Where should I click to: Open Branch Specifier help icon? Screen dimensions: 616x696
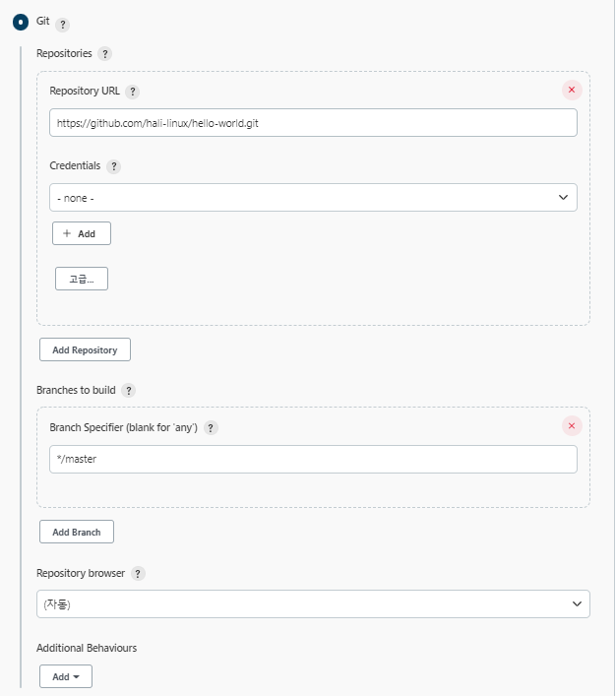tap(211, 428)
